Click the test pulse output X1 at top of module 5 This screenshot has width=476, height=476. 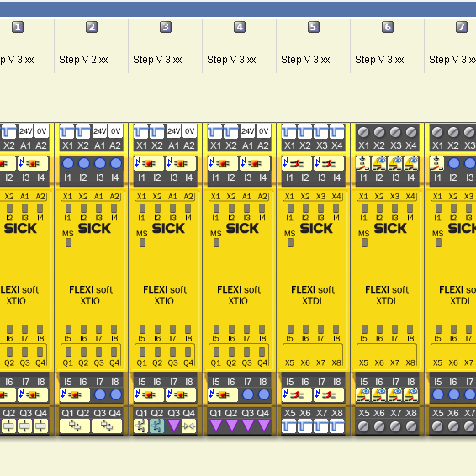(289, 132)
